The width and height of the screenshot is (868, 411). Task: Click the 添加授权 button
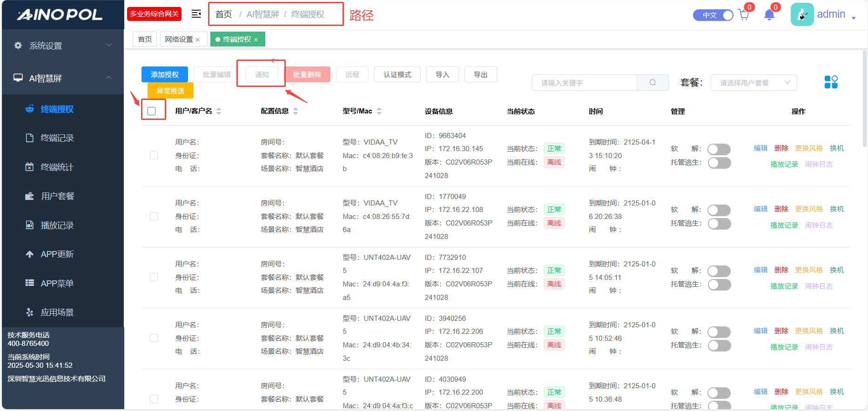(x=164, y=75)
